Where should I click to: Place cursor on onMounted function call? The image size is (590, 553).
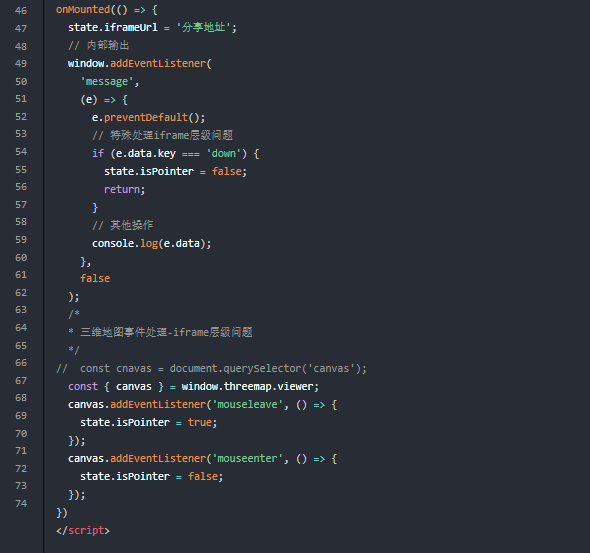click(83, 9)
